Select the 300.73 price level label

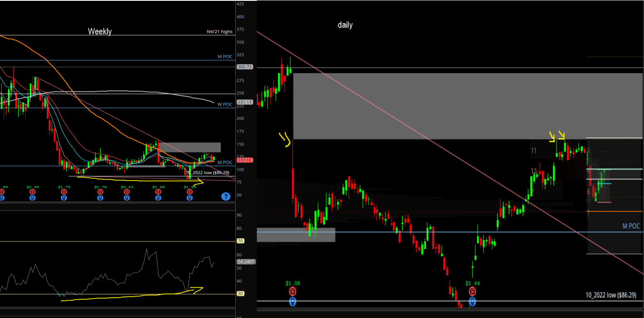(244, 67)
